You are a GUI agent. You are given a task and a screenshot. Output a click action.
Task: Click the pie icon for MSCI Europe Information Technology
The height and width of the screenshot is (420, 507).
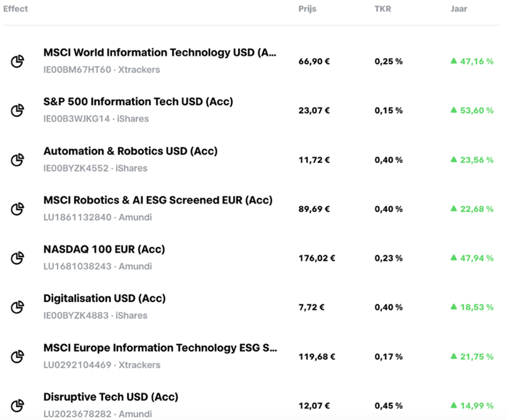(18, 357)
